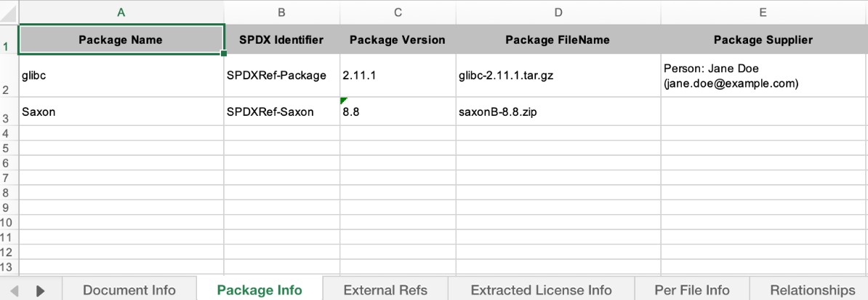868x300 pixels.
Task: Click the glibc-2.11.1.tar.gz filename cell
Action: pyautogui.click(x=558, y=76)
